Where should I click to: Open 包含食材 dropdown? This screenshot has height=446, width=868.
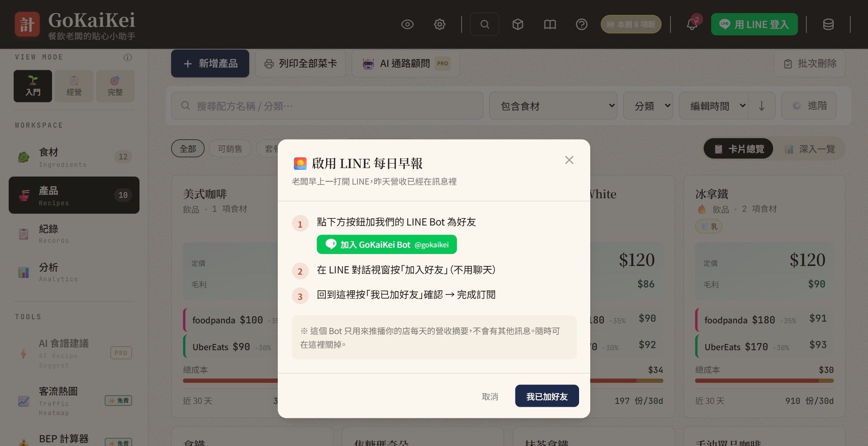(x=553, y=106)
